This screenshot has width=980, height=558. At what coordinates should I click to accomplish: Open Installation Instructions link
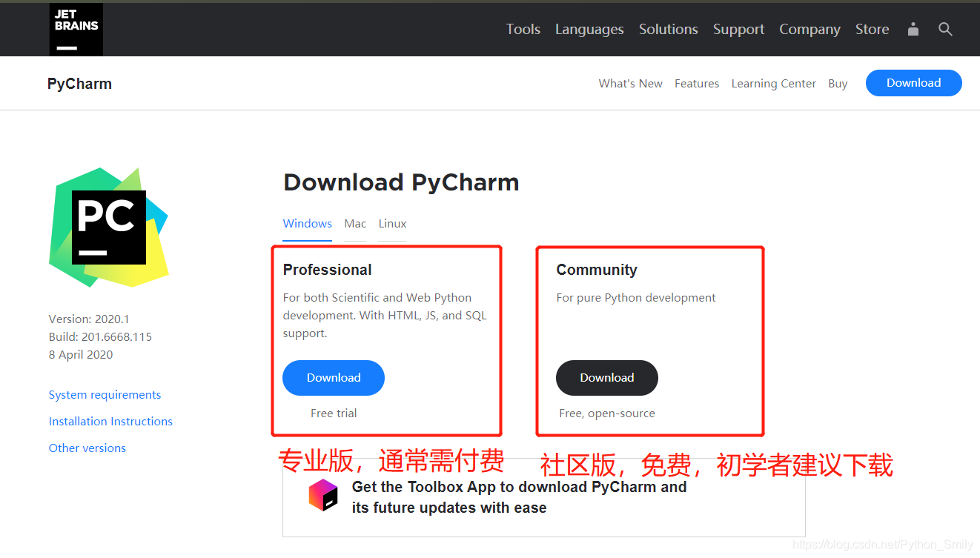(x=110, y=422)
